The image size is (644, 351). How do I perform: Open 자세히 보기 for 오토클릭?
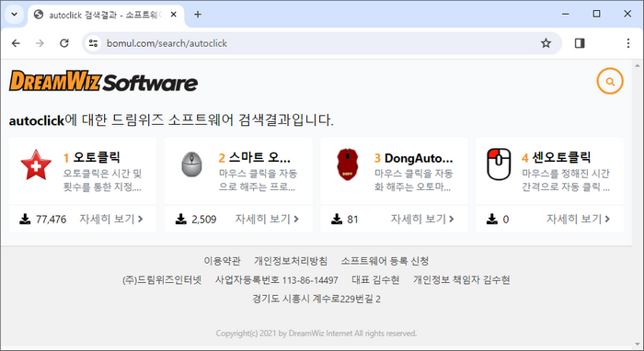pyautogui.click(x=111, y=219)
